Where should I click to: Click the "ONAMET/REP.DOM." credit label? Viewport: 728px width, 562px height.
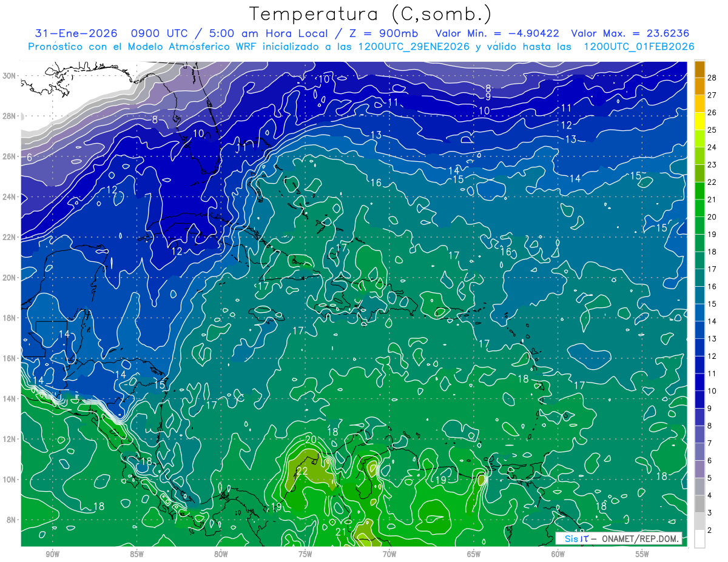pos(639,538)
